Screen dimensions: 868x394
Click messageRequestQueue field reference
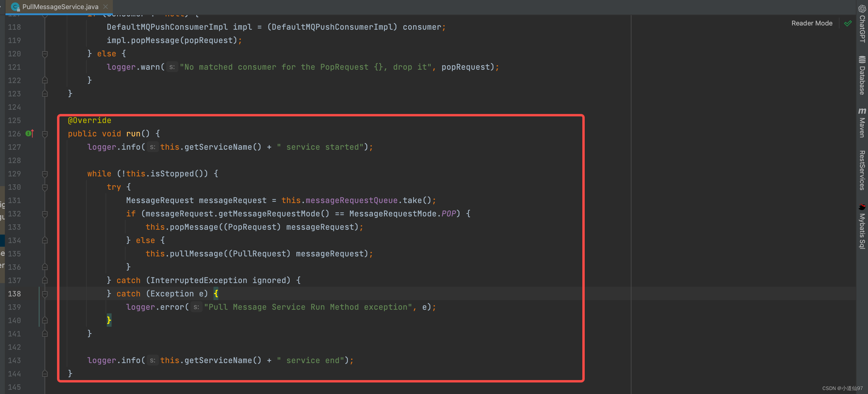click(x=352, y=201)
